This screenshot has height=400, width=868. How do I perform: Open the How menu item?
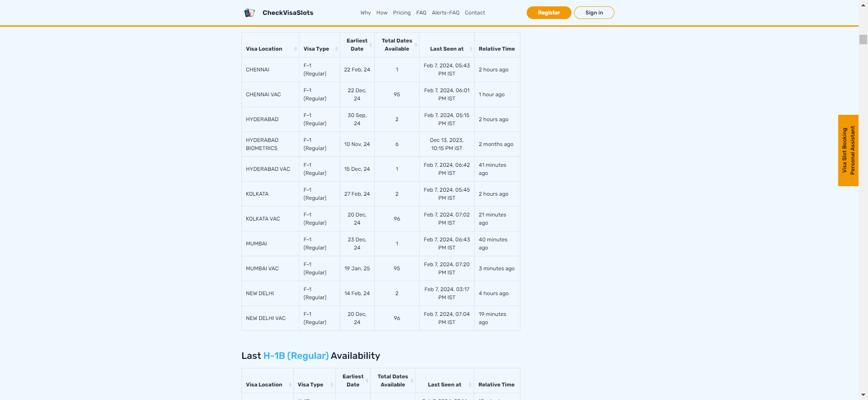[382, 13]
